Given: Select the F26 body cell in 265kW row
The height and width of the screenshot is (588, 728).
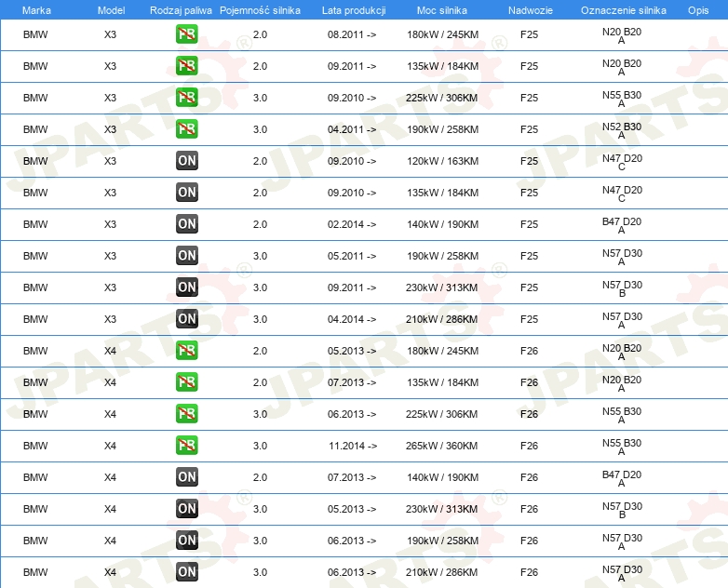Looking at the screenshot, I should pyautogui.click(x=529, y=446).
